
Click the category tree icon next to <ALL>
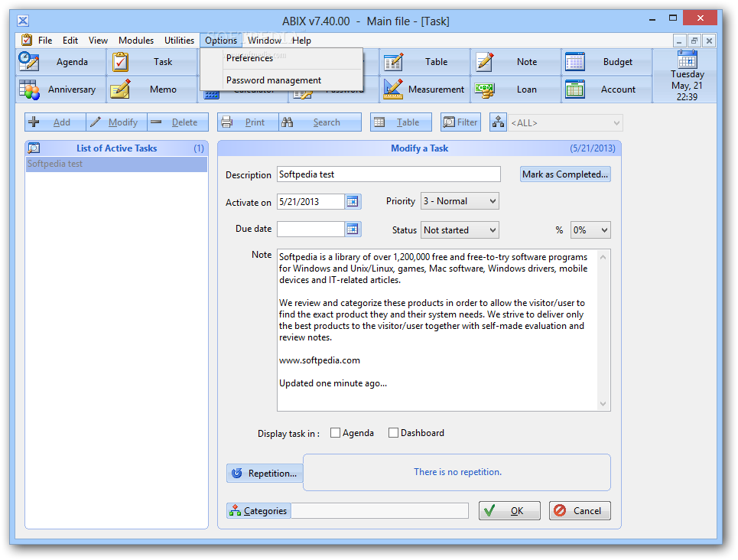(x=498, y=122)
